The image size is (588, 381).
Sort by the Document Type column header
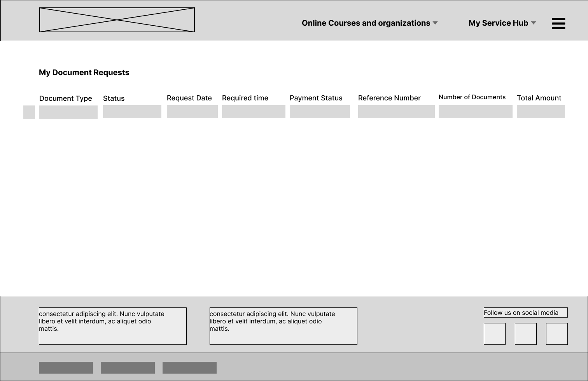click(x=66, y=98)
